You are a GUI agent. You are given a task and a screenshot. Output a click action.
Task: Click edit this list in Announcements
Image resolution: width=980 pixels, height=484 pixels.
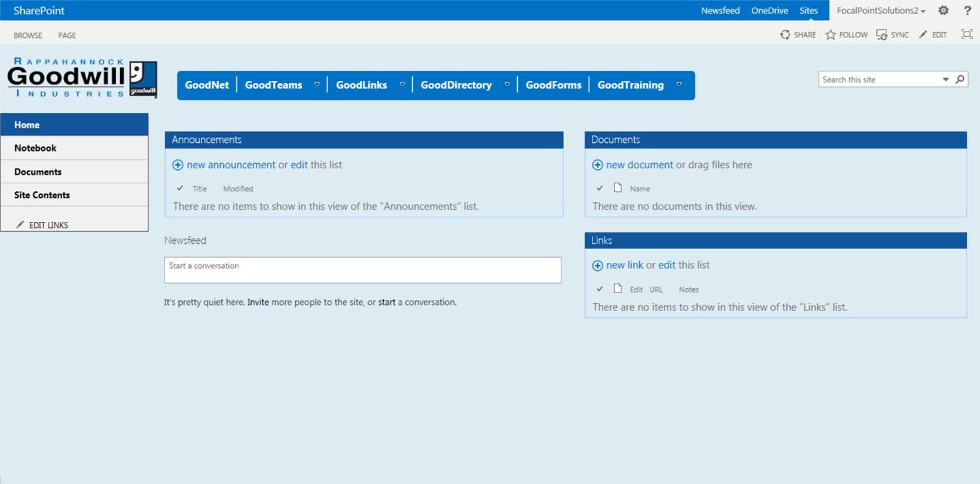299,165
